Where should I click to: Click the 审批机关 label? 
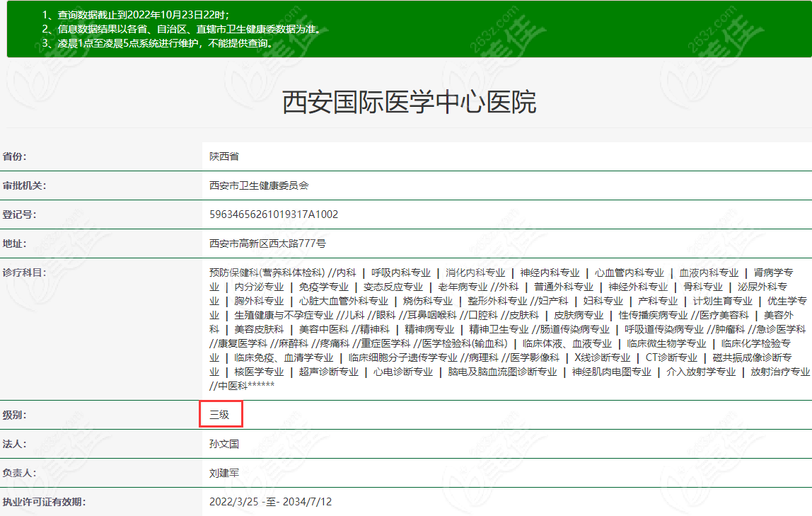pos(24,185)
